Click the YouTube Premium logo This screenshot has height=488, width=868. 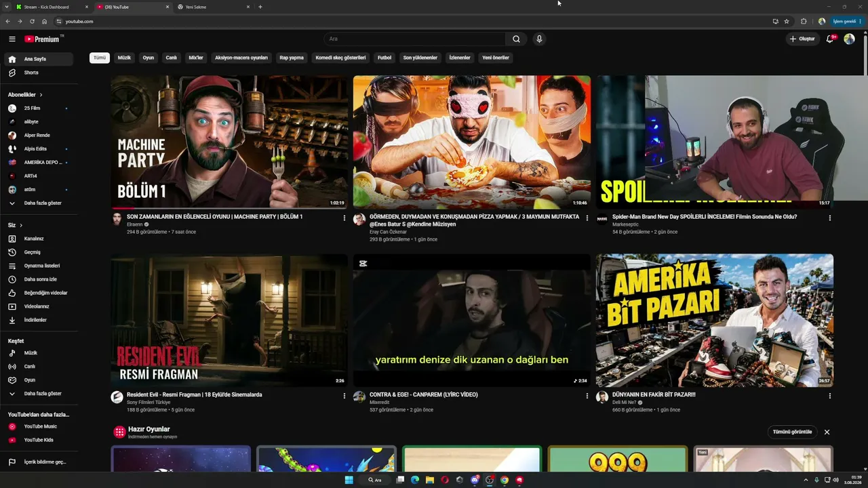coord(42,39)
